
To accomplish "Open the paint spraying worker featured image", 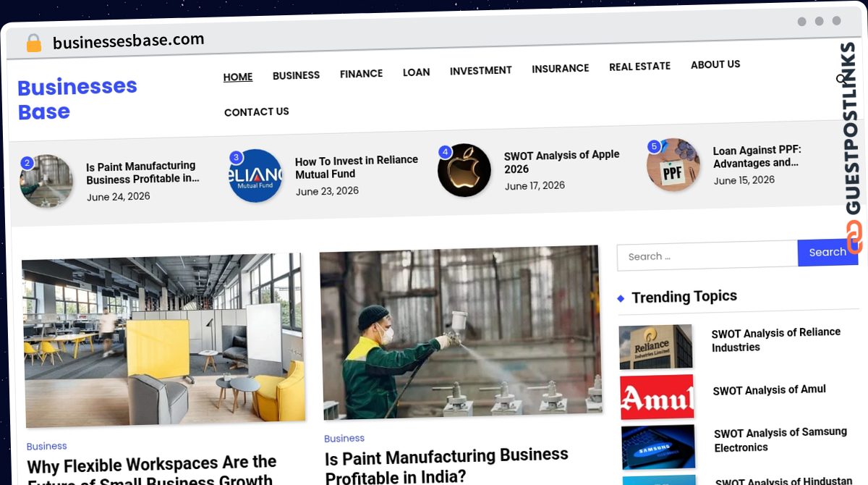I will 461,332.
